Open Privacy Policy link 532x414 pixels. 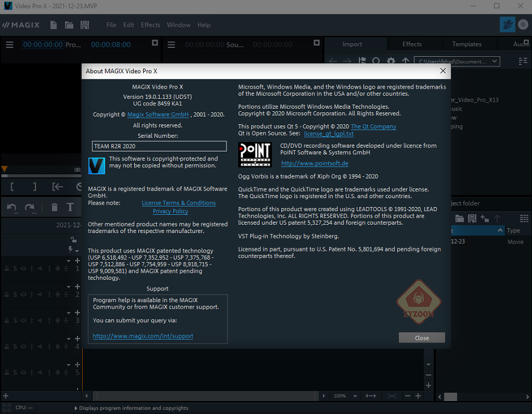coord(170,211)
